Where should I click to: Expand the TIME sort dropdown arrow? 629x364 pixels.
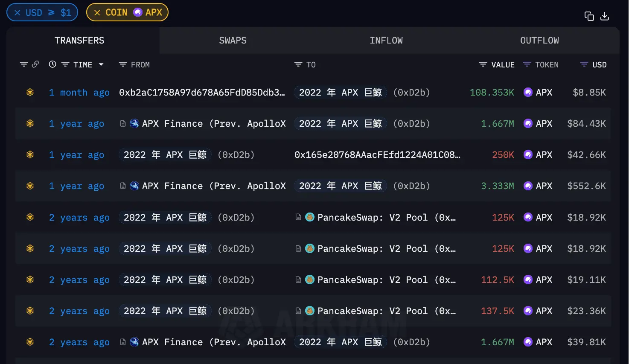(101, 65)
